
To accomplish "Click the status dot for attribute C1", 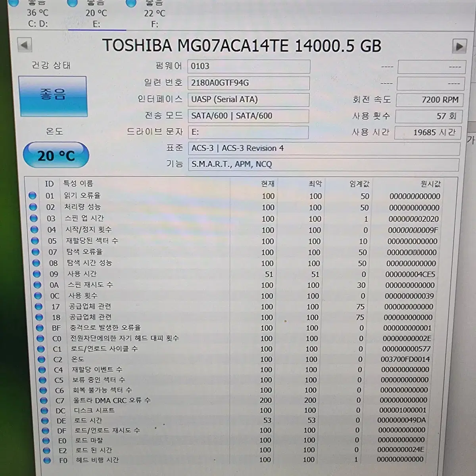I will [41, 349].
